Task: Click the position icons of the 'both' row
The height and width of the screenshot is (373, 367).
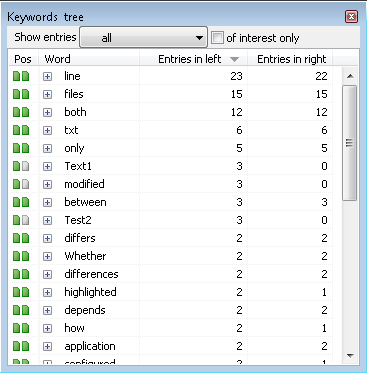Action: point(21,112)
